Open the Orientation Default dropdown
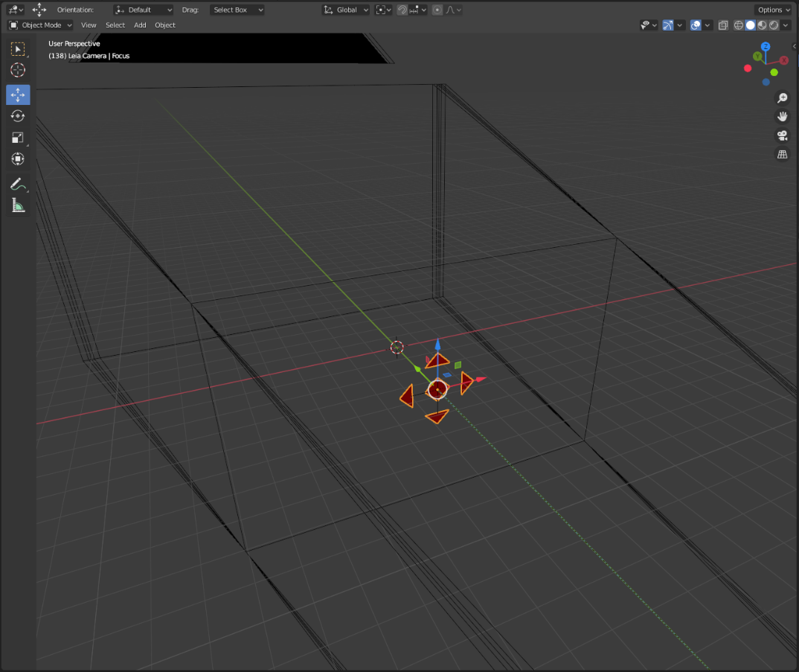This screenshot has height=672, width=799. coord(143,10)
